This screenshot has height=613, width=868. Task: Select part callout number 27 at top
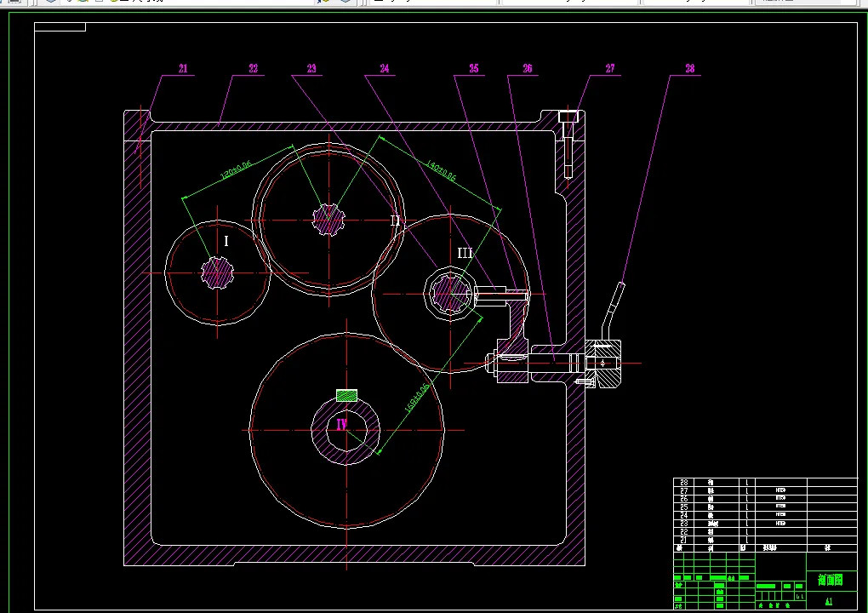click(x=610, y=69)
